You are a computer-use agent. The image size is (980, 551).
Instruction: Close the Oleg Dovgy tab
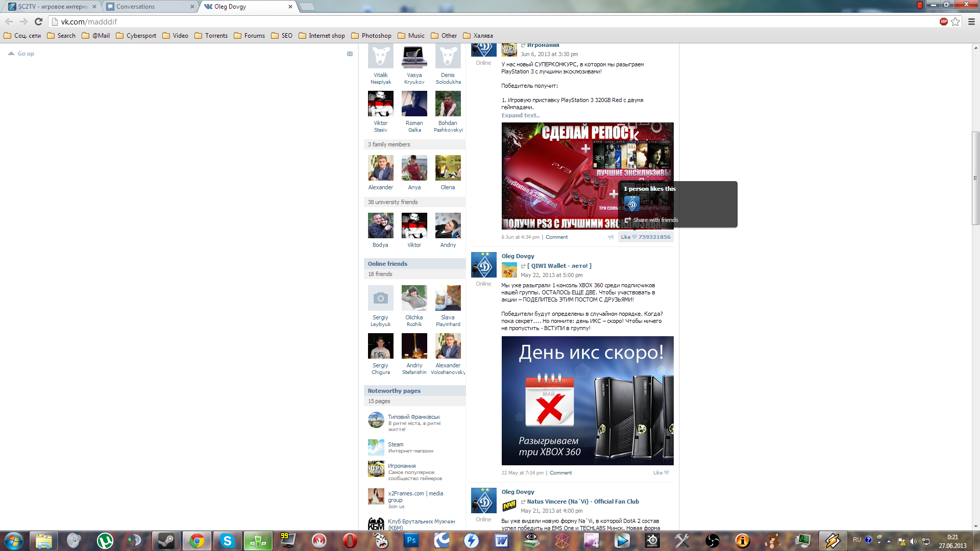click(x=290, y=7)
